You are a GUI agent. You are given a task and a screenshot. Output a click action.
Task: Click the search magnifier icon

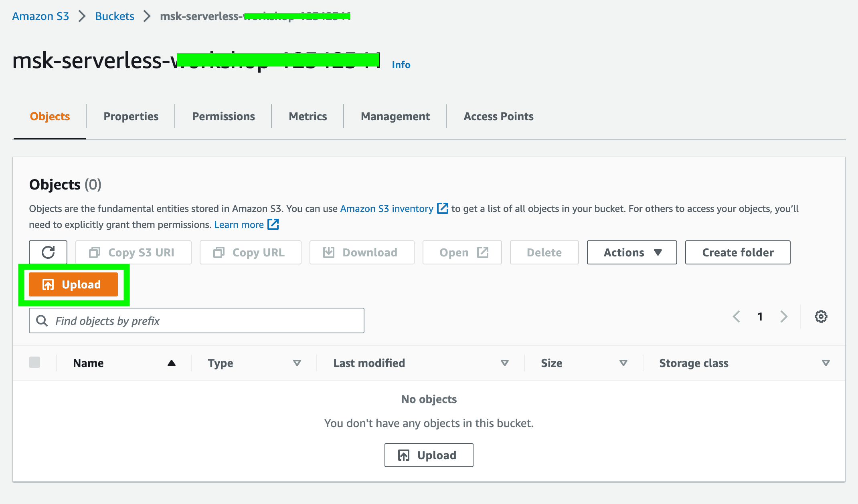[42, 321]
